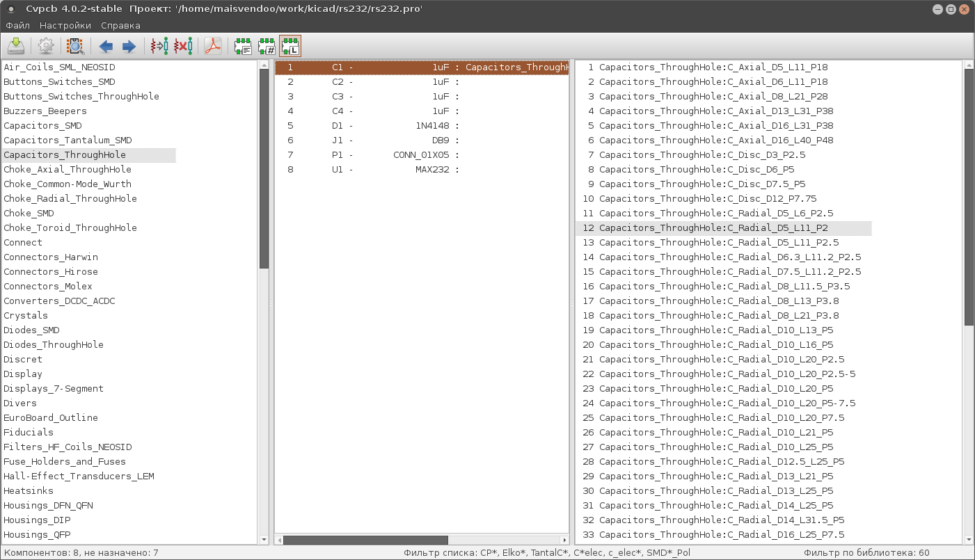Toggle filter footprints by keywords
Screen dimensions: 975x560
point(243,47)
